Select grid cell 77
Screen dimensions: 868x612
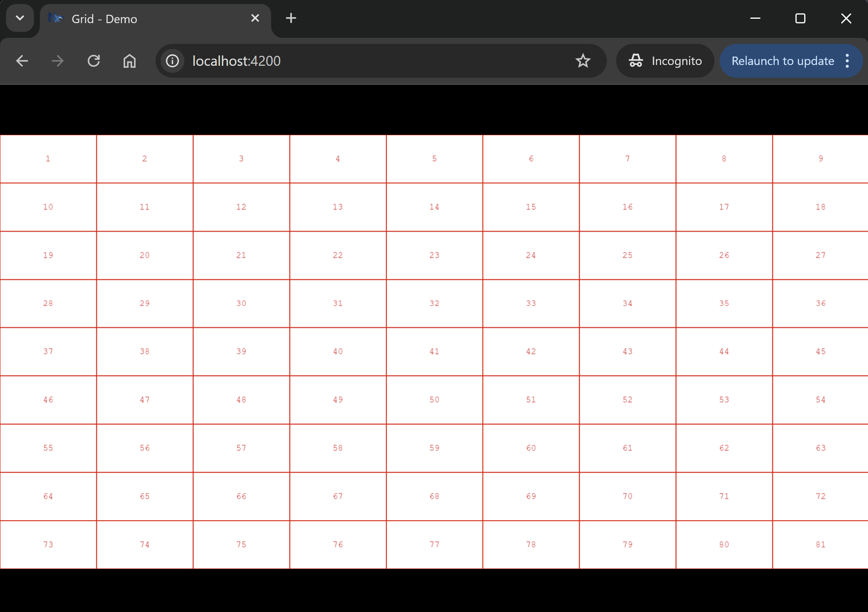[x=435, y=545]
